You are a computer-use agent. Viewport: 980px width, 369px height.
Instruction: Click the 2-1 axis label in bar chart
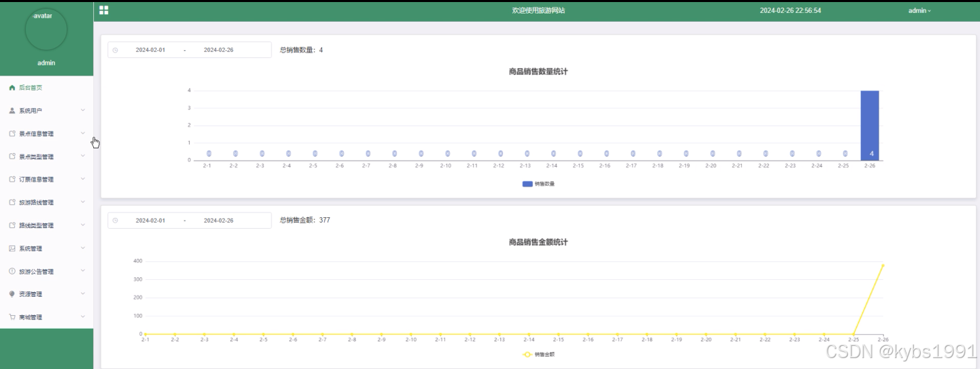tap(207, 165)
